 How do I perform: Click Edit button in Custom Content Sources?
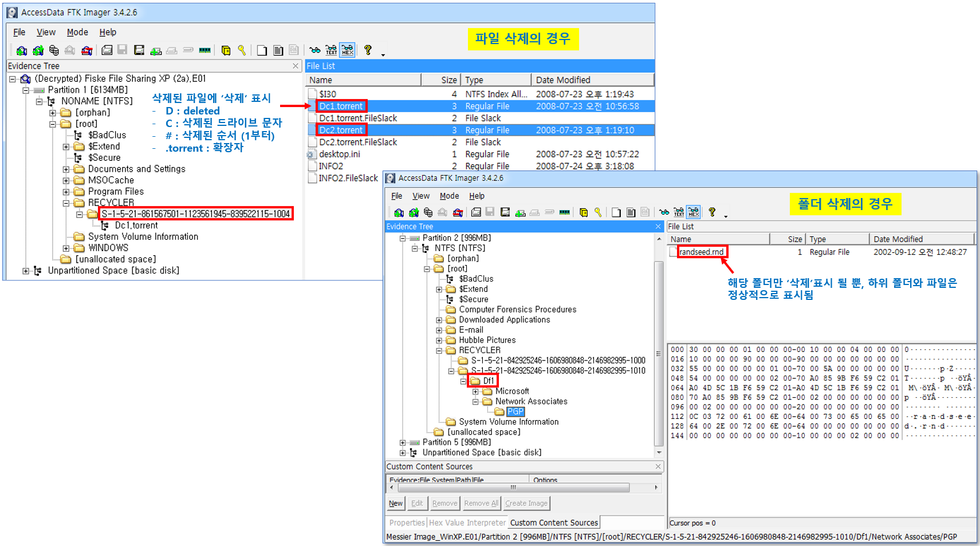(x=417, y=504)
